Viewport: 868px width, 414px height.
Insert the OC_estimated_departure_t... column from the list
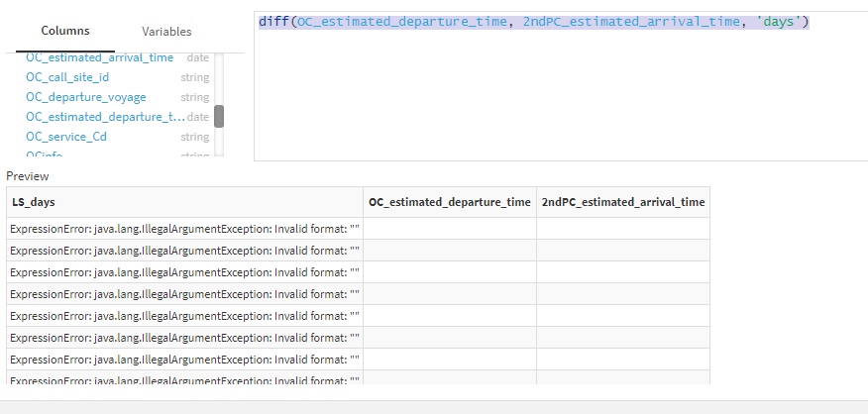[105, 117]
